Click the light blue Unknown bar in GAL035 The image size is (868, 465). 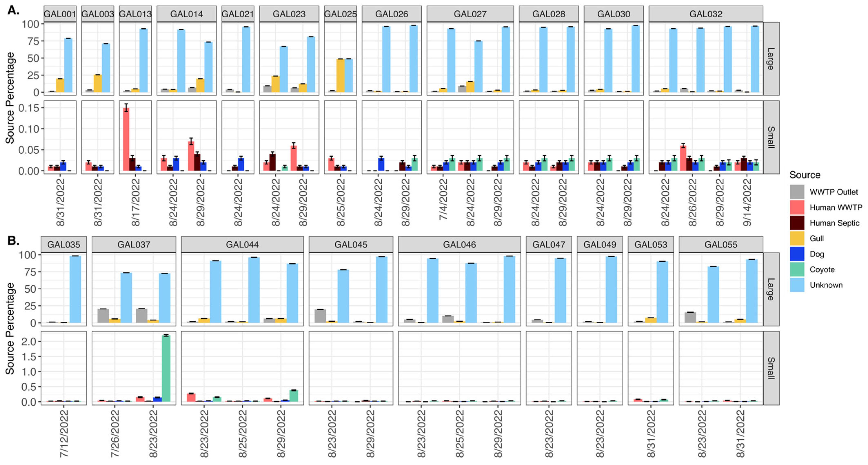[75, 289]
